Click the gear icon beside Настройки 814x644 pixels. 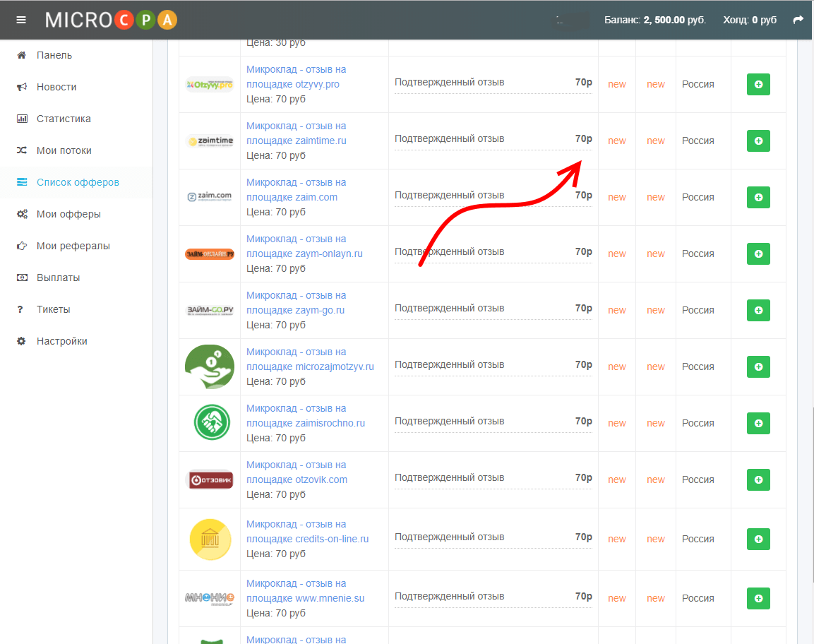click(21, 341)
